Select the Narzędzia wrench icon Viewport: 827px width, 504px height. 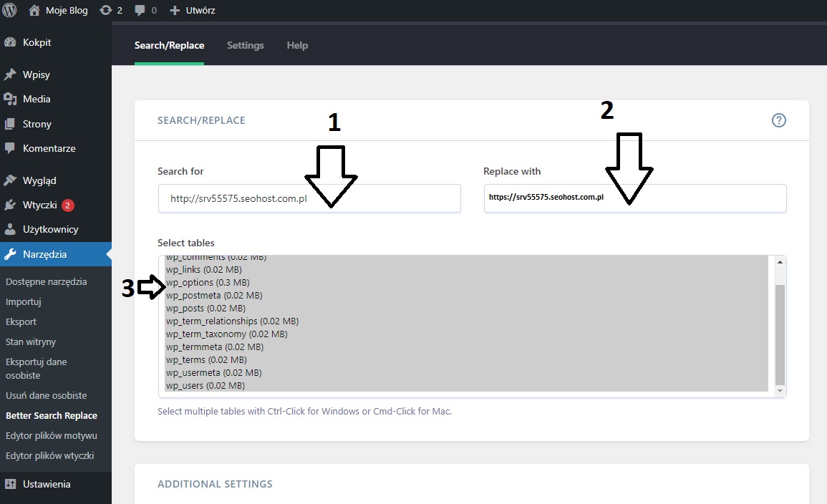tap(13, 253)
